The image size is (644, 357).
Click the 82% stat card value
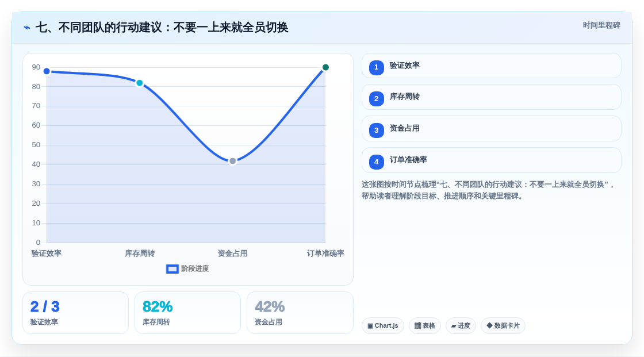coord(158,307)
